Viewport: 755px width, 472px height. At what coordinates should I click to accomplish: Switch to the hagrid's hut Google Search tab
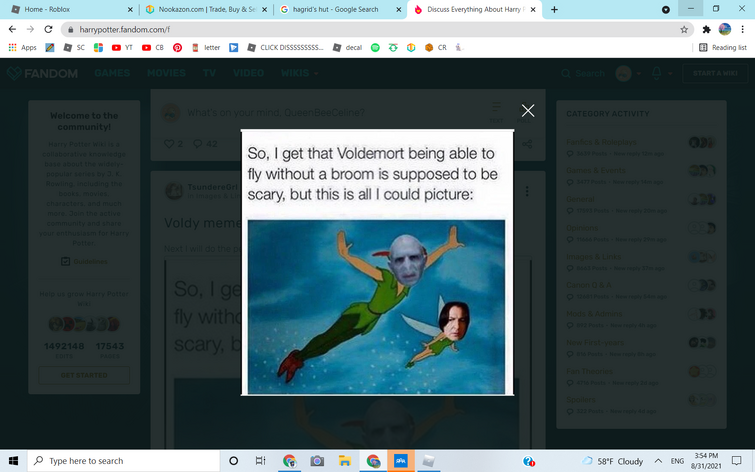[x=340, y=9]
